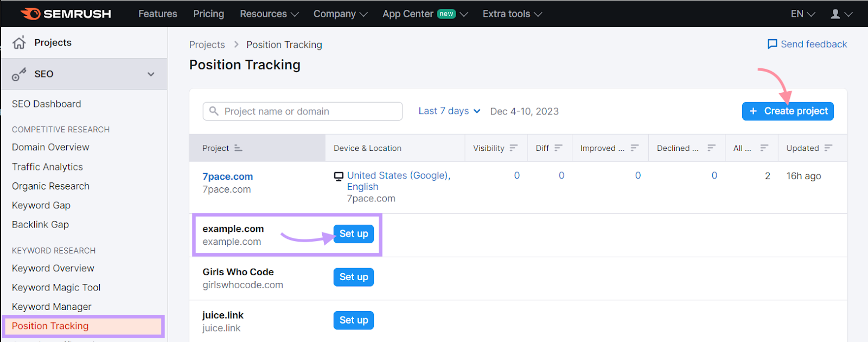Open the Features menu item
868x342 pixels.
tap(158, 14)
